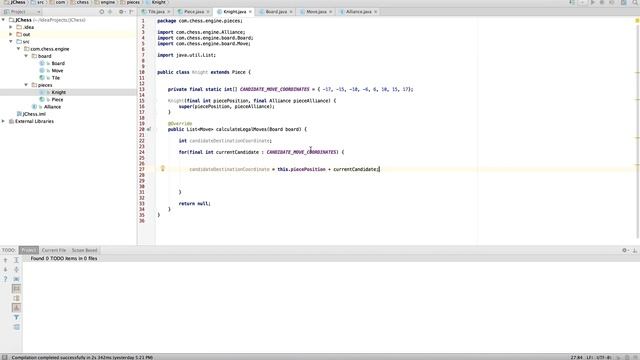The width and height of the screenshot is (640, 360).
Task: Click the expand all TODO icon
Action: pyautogui.click(x=16, y=260)
